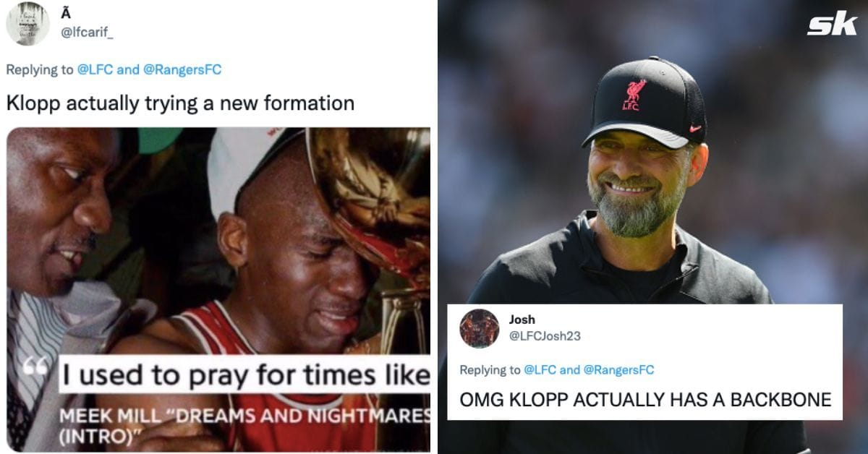The height and width of the screenshot is (454, 868).
Task: Click the 'Klopp actually trying a new formation' text
Action: (x=180, y=103)
